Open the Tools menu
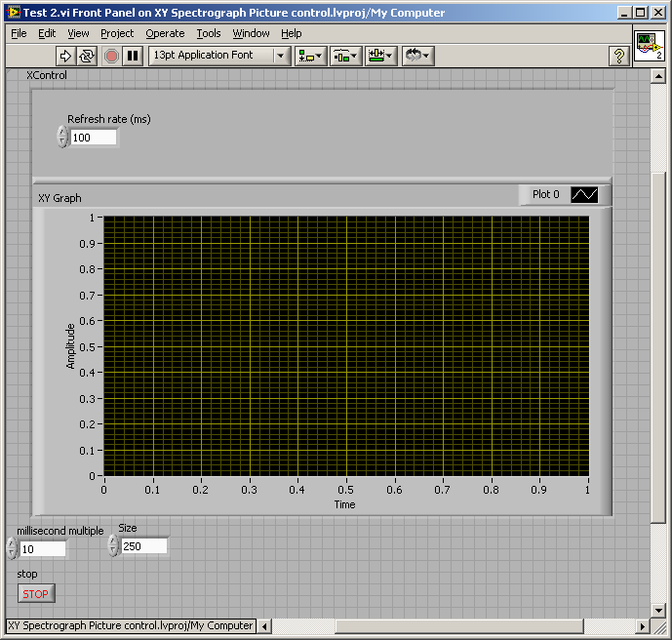 pos(209,33)
